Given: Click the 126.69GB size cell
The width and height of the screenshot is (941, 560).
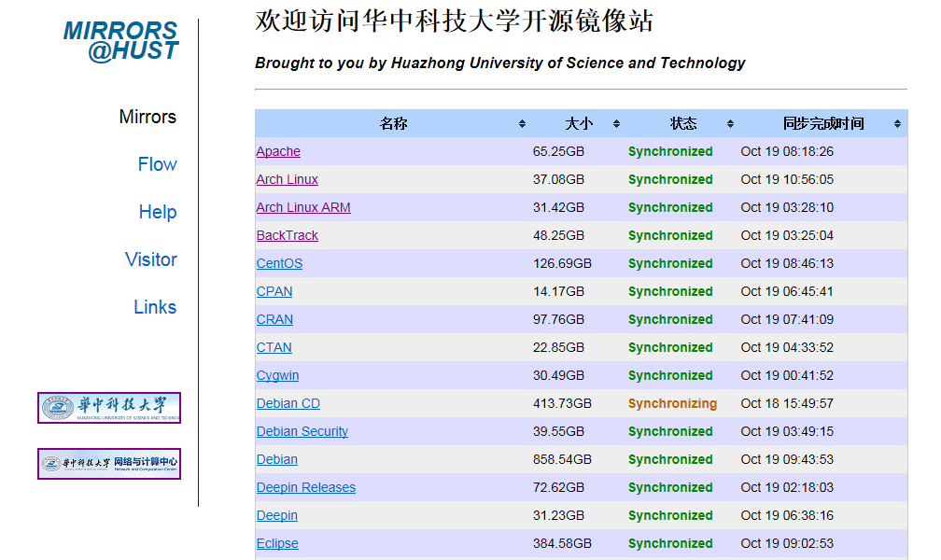Looking at the screenshot, I should pos(562,263).
